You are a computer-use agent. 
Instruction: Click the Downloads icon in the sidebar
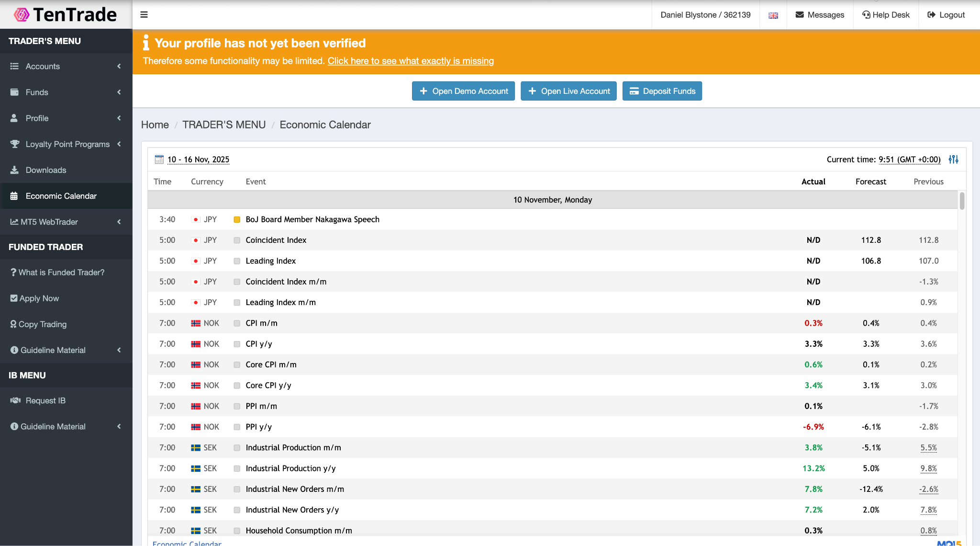coord(14,170)
